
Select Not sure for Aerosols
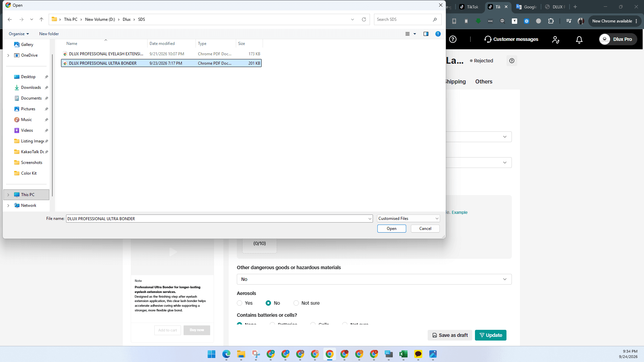pyautogui.click(x=296, y=303)
